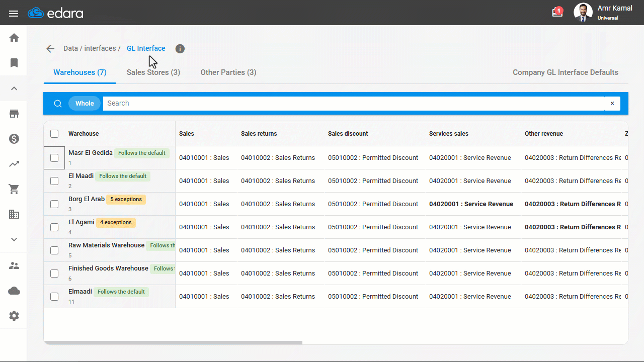This screenshot has height=362, width=644.
Task: Click the El Agami 4 exceptions badge
Action: [116, 222]
